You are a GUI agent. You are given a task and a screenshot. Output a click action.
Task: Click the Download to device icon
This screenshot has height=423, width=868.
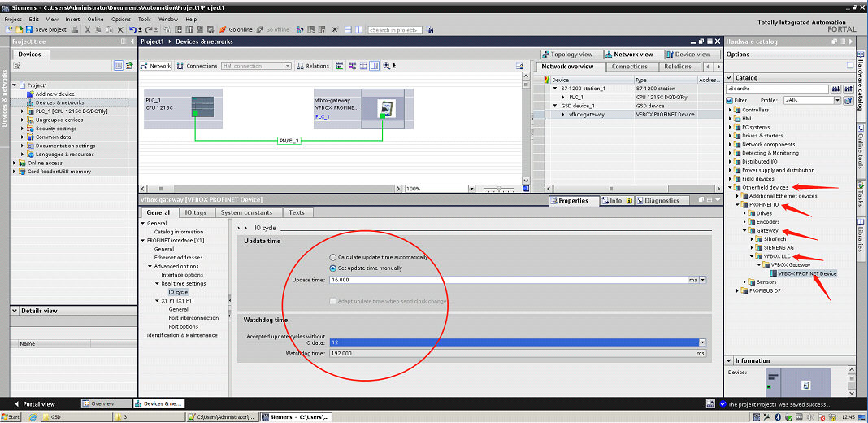[x=178, y=29]
